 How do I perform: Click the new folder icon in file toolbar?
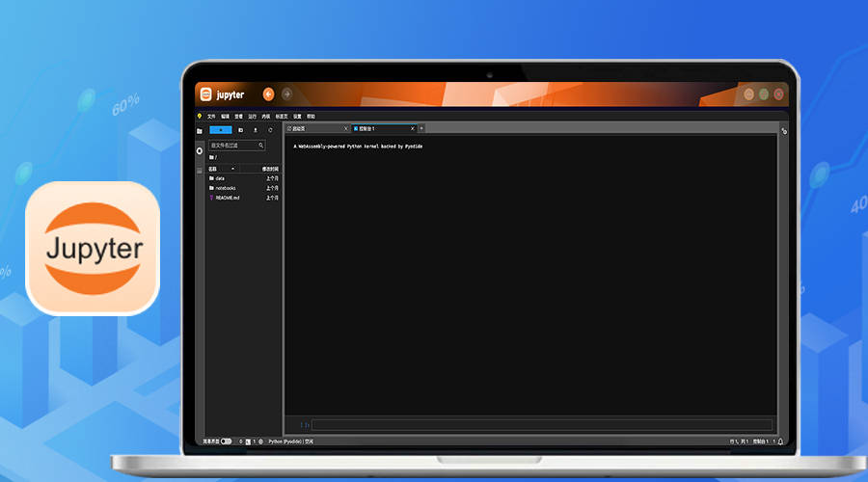pyautogui.click(x=240, y=130)
